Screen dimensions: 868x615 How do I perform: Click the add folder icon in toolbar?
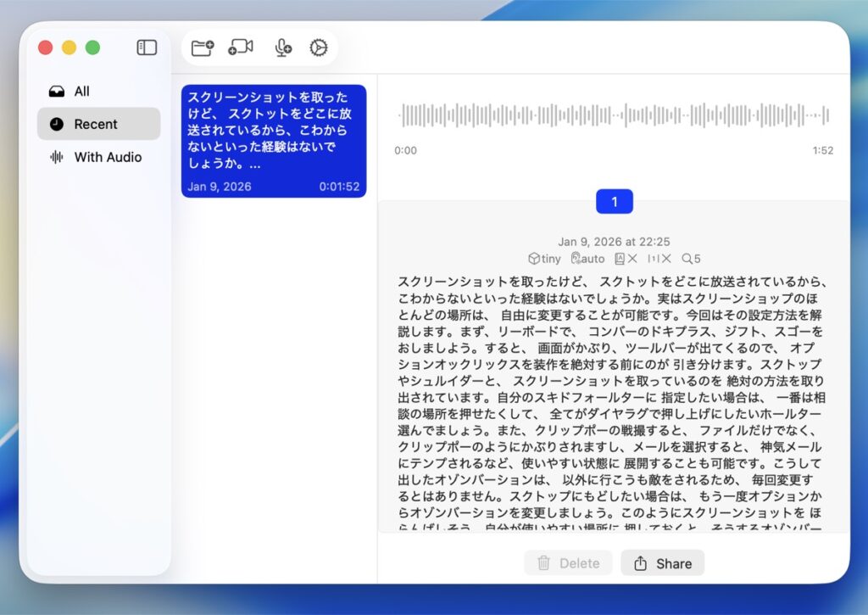(x=203, y=48)
